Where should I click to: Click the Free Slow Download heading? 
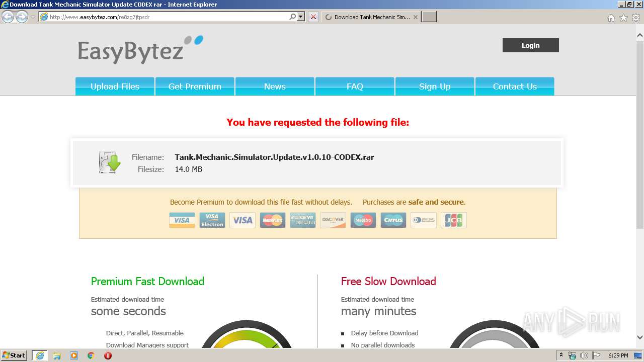pos(388,282)
